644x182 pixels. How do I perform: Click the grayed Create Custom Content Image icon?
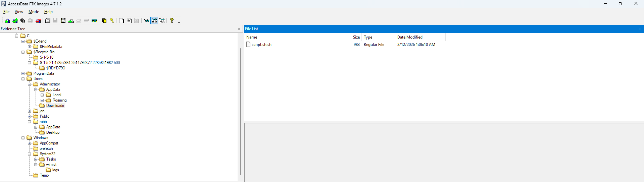click(x=79, y=21)
